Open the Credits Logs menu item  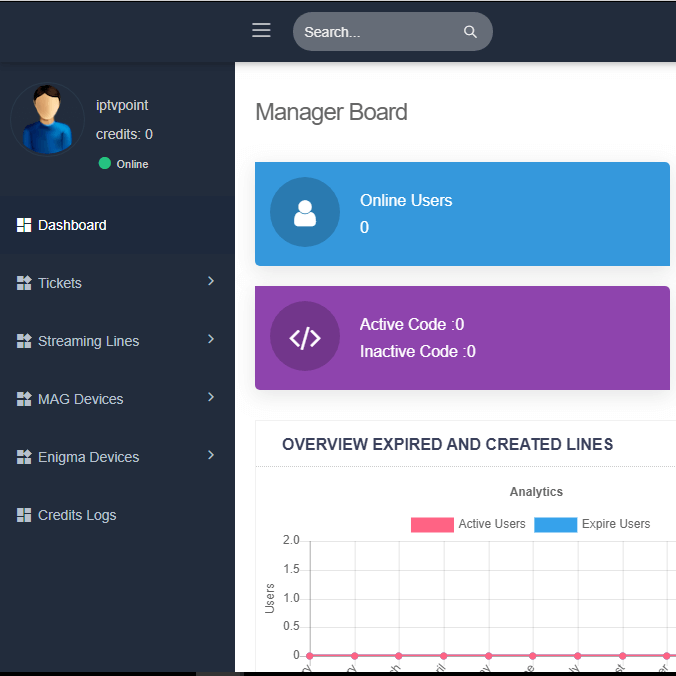77,515
